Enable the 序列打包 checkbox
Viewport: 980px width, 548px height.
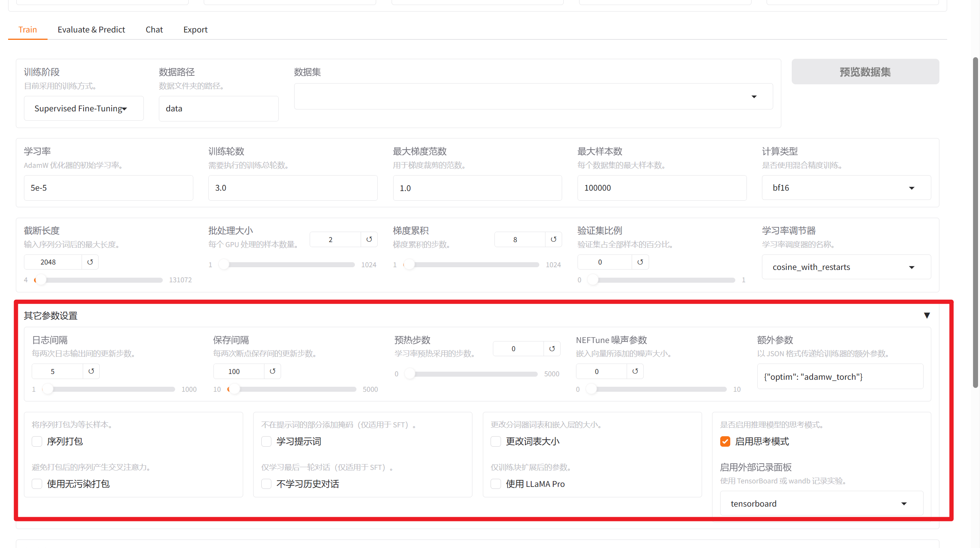coord(36,441)
